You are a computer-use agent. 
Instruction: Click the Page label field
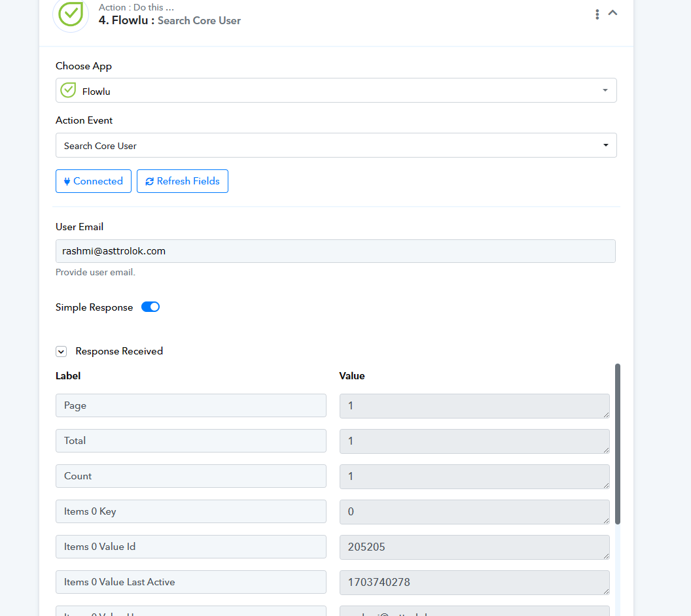pyautogui.click(x=191, y=405)
